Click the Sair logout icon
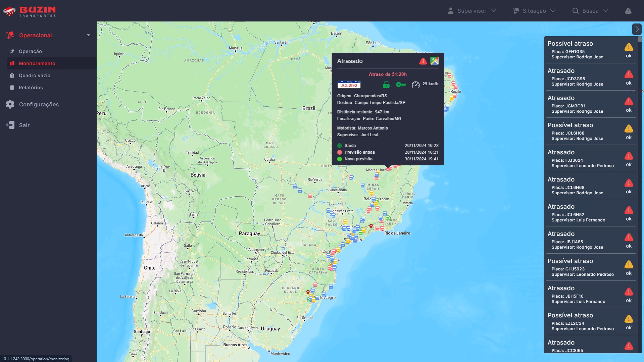The width and height of the screenshot is (644, 362). tap(10, 125)
